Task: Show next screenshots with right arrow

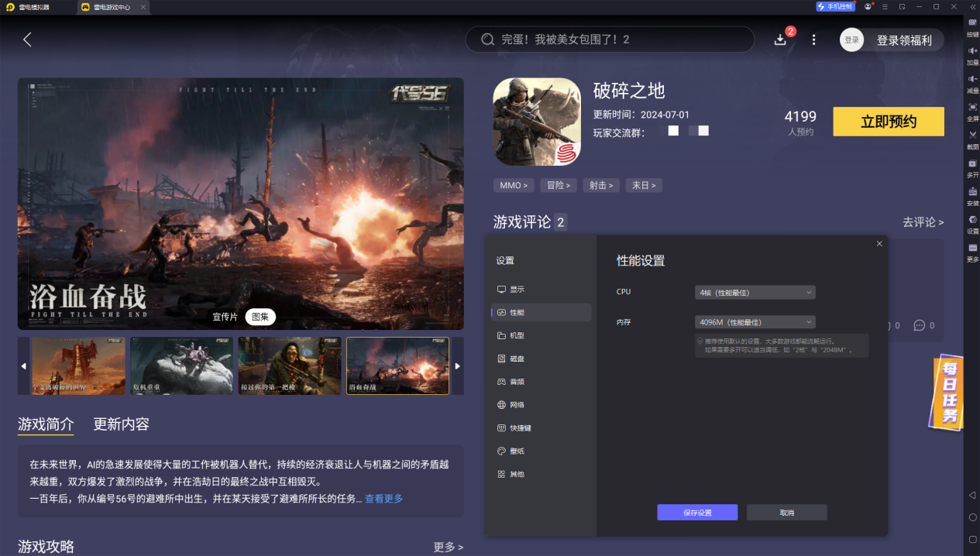Action: pyautogui.click(x=458, y=366)
